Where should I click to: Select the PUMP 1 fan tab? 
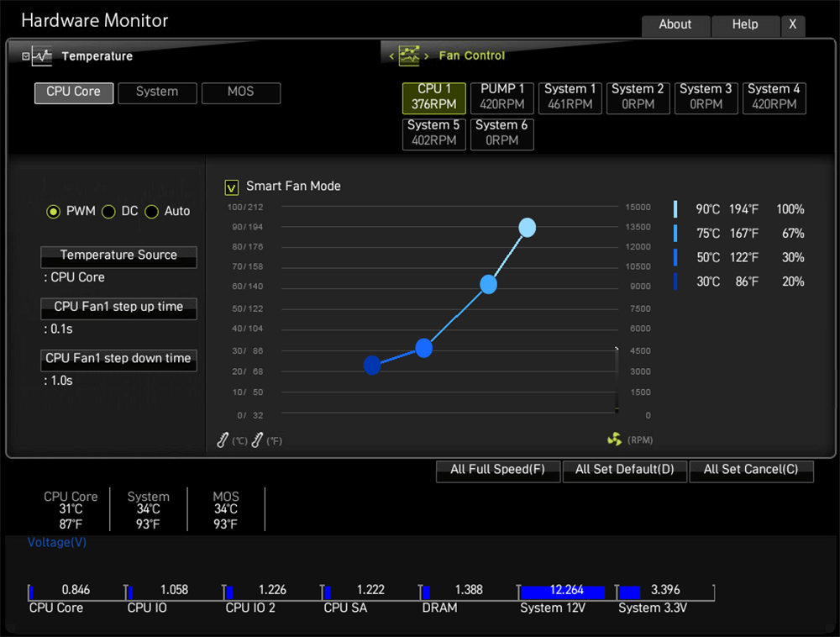point(502,97)
